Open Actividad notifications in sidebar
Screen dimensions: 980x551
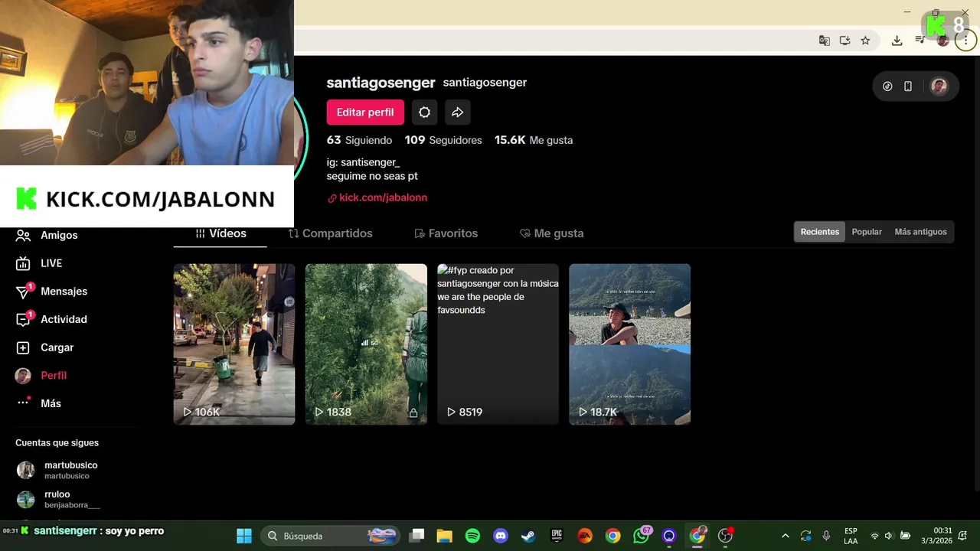(52, 319)
